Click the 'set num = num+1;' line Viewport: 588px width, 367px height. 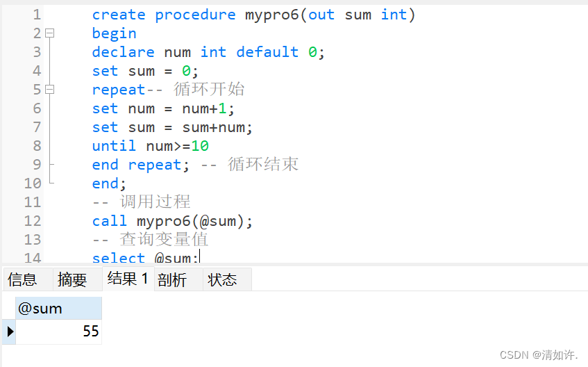[x=163, y=108]
